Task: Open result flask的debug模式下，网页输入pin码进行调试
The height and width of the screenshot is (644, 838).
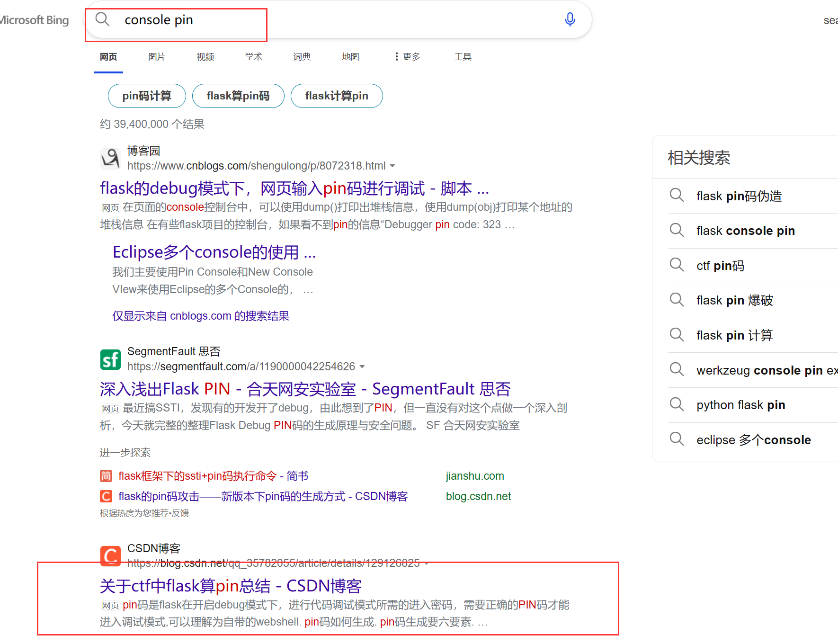Action: click(x=294, y=188)
